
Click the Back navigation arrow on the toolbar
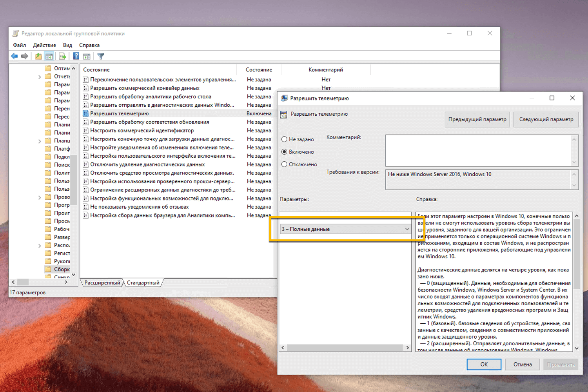(x=15, y=56)
